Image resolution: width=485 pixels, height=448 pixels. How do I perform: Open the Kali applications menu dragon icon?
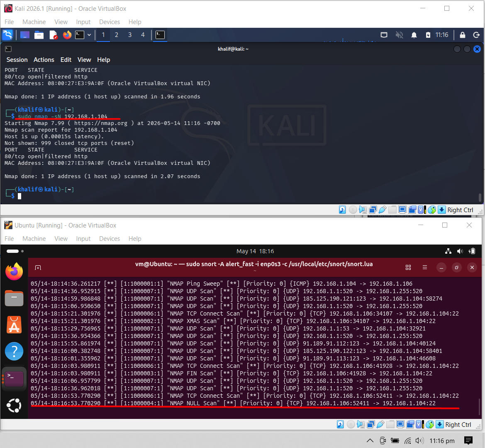pyautogui.click(x=7, y=35)
